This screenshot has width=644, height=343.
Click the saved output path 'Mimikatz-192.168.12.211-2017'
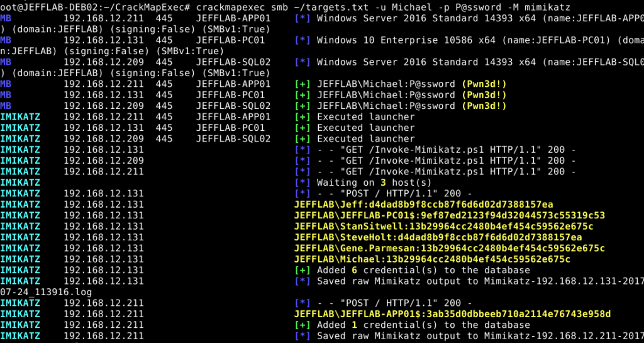(563, 336)
